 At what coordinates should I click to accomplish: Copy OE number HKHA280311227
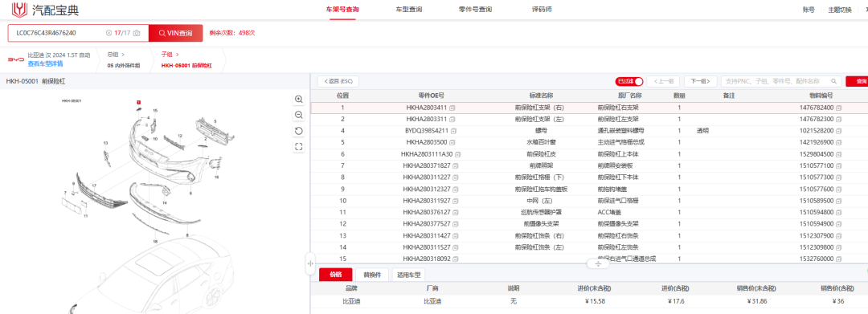456,177
